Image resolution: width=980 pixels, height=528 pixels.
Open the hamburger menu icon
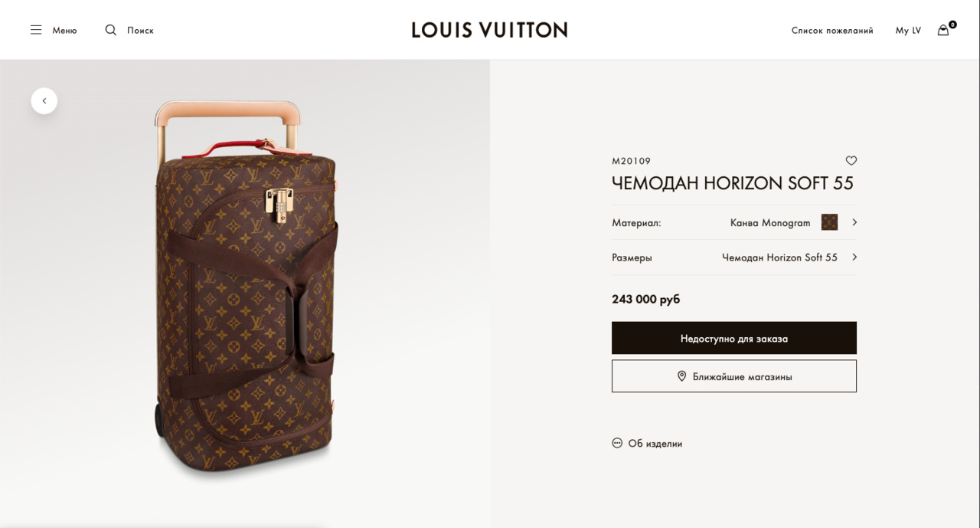[x=36, y=30]
